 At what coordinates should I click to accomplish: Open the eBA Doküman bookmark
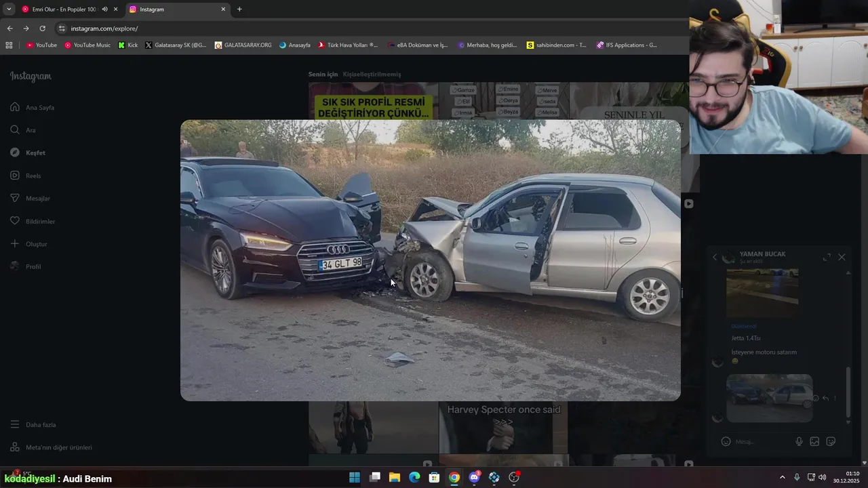pos(418,45)
